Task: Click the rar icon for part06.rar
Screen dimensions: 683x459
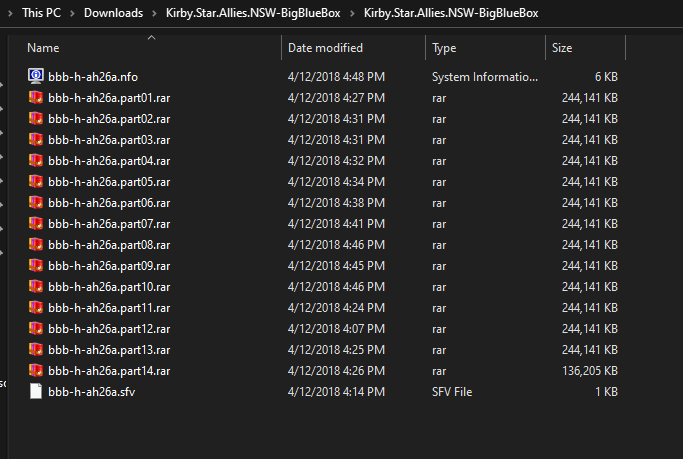Action: (36, 202)
